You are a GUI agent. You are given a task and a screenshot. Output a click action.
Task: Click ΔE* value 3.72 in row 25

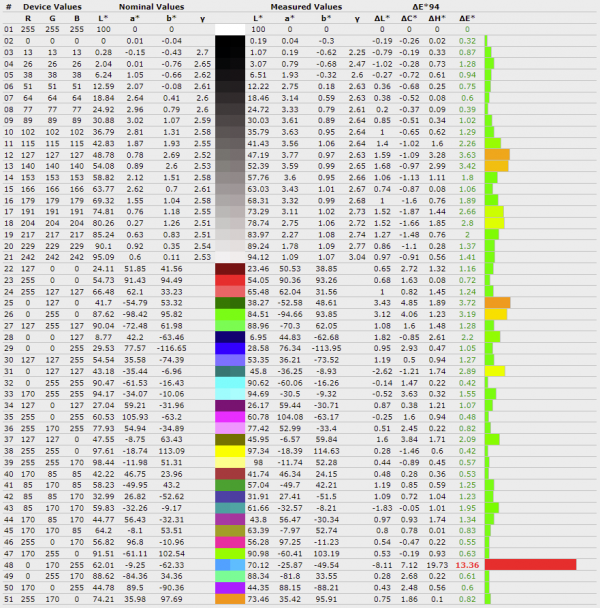pyautogui.click(x=467, y=303)
